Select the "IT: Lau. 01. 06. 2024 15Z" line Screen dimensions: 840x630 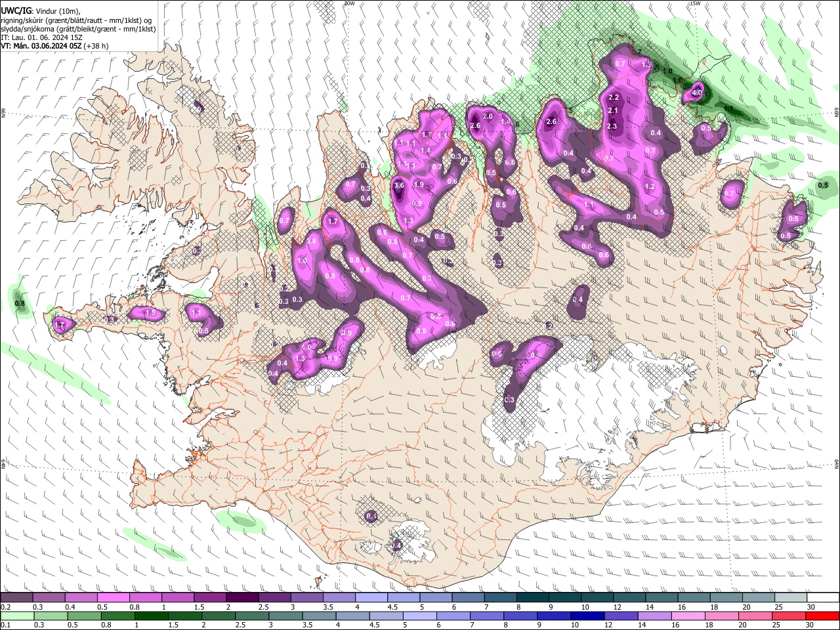41,37
